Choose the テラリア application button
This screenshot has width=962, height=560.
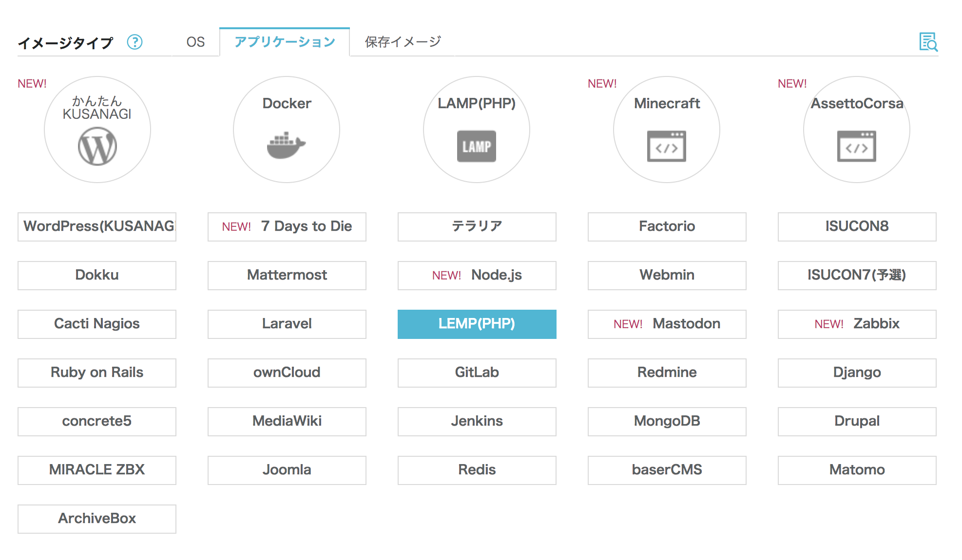[x=477, y=226]
